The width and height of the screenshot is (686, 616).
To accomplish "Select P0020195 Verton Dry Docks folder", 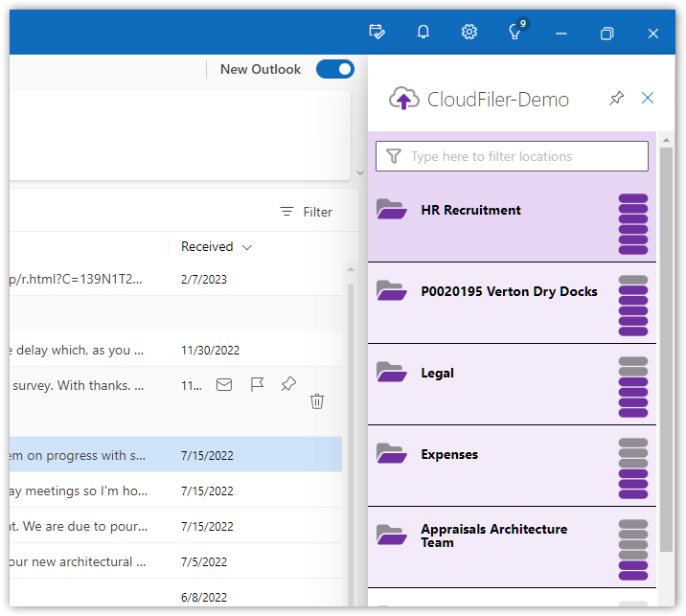I will tap(509, 292).
